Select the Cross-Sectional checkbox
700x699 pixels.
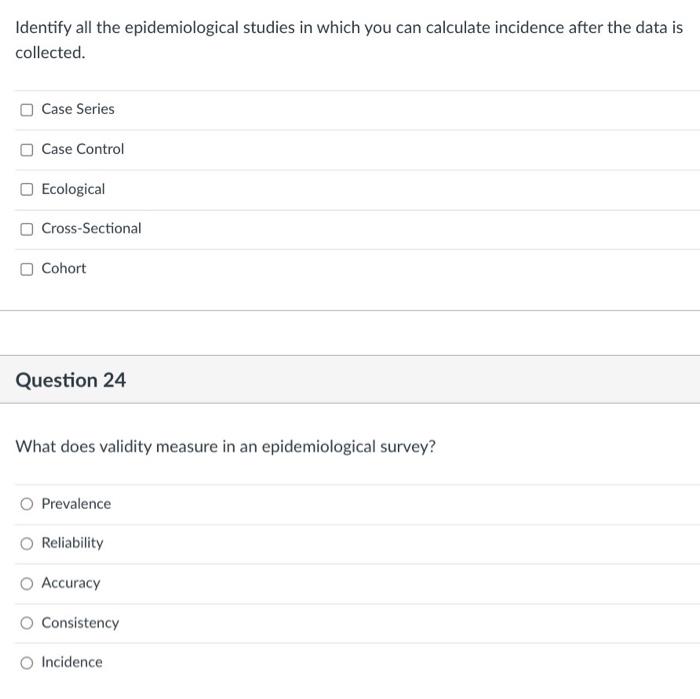coord(27,228)
